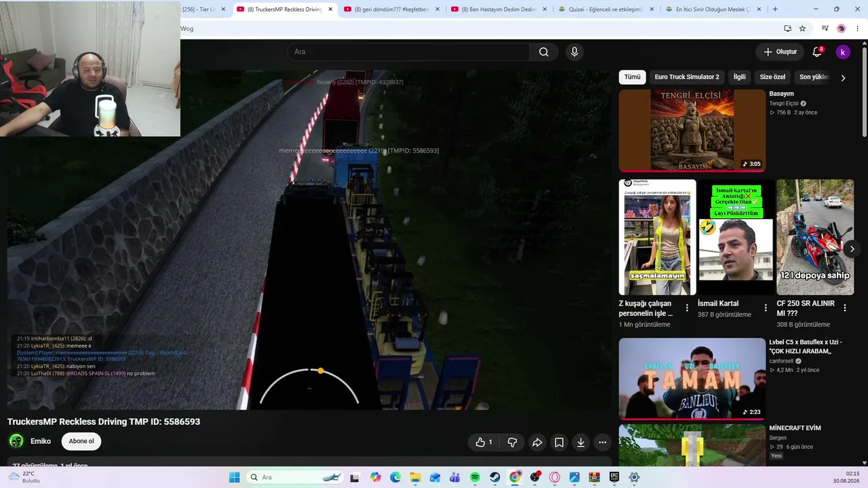Close the Quizei browser tab
This screenshot has height=488, width=868.
652,9
